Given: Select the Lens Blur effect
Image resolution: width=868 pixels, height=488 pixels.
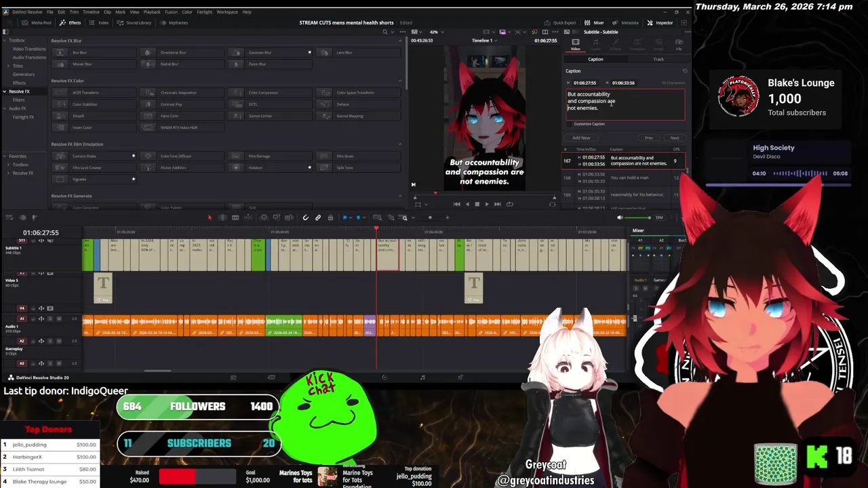Looking at the screenshot, I should [357, 52].
